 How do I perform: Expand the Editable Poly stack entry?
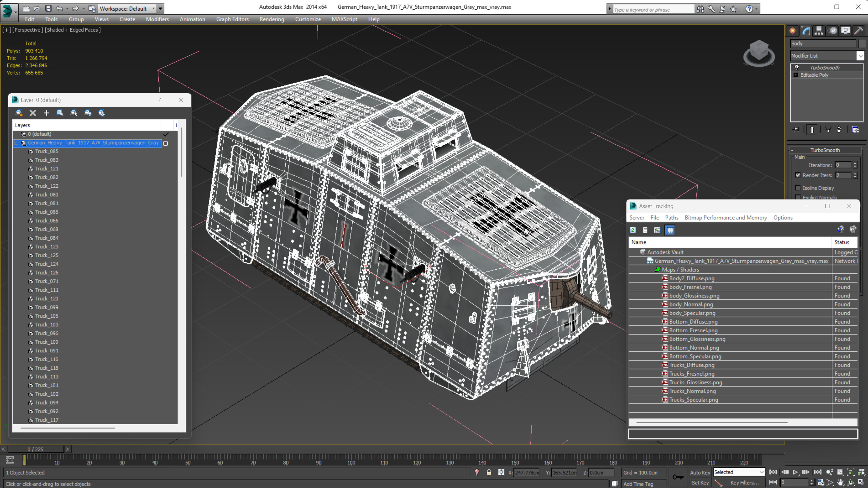coord(796,75)
